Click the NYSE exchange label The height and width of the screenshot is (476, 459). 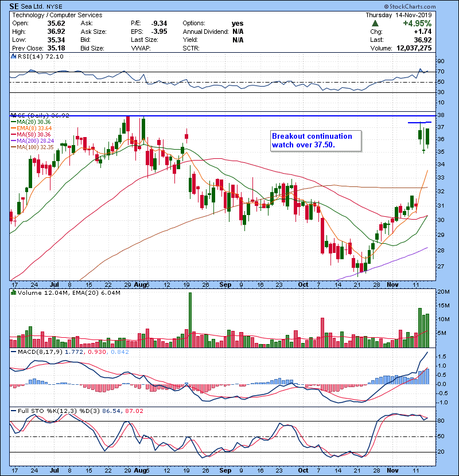[x=54, y=7]
